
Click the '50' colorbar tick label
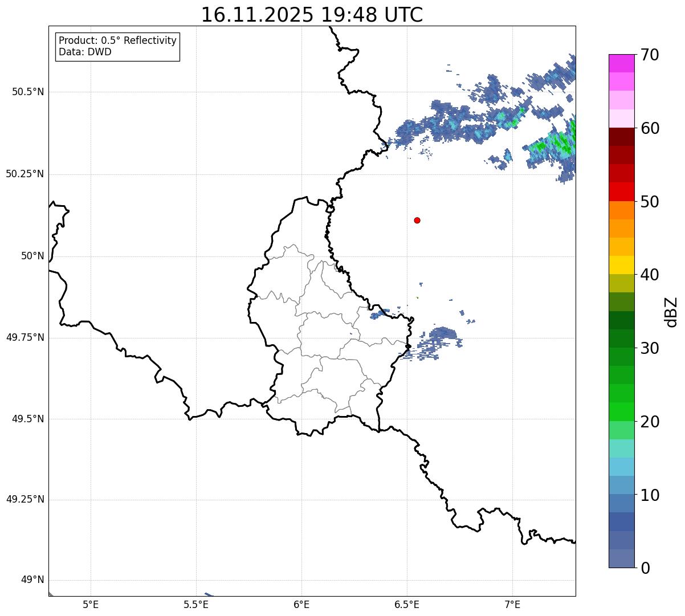650,202
